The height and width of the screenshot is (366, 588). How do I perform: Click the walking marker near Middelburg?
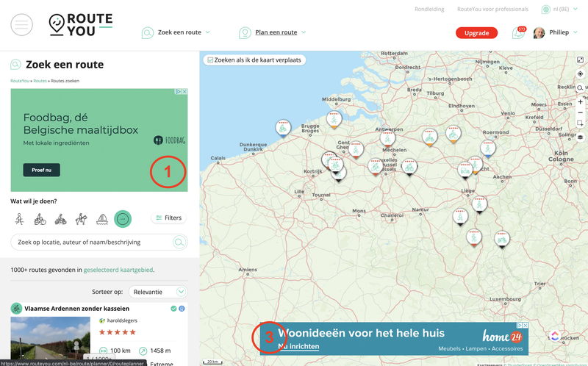pyautogui.click(x=334, y=120)
